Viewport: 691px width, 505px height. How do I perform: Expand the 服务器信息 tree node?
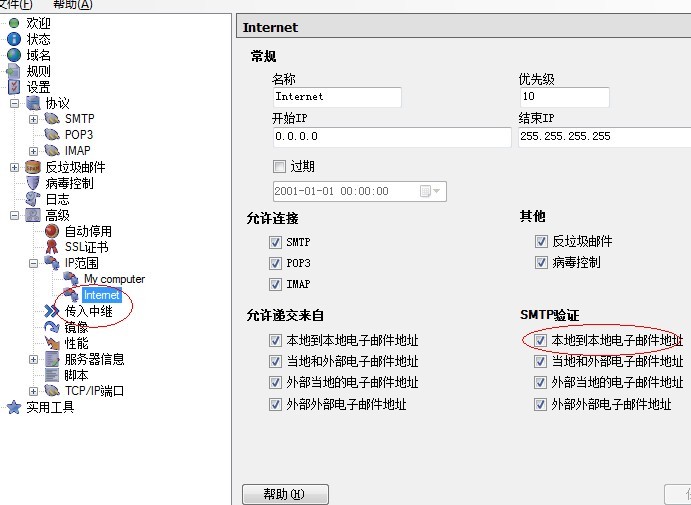click(33, 360)
